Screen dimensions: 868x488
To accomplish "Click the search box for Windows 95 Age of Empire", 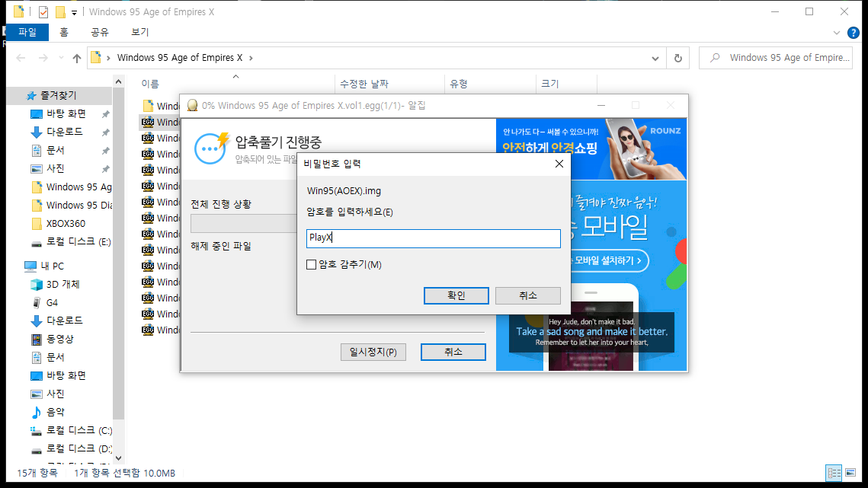I will 776,58.
